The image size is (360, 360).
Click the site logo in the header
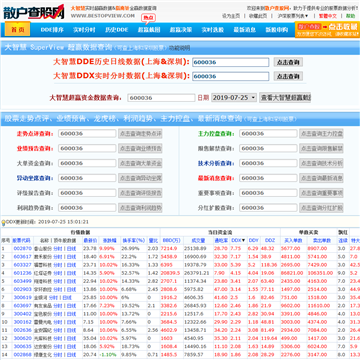(x=34, y=12)
